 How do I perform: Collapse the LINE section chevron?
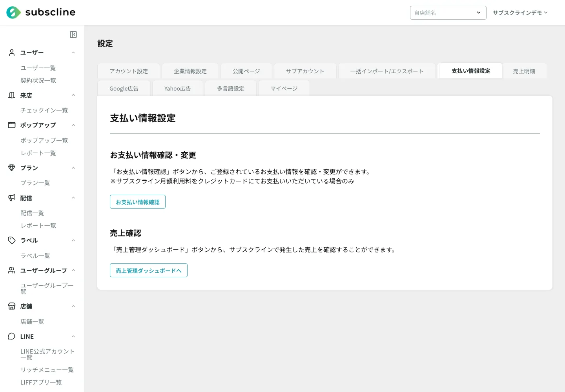(x=73, y=336)
